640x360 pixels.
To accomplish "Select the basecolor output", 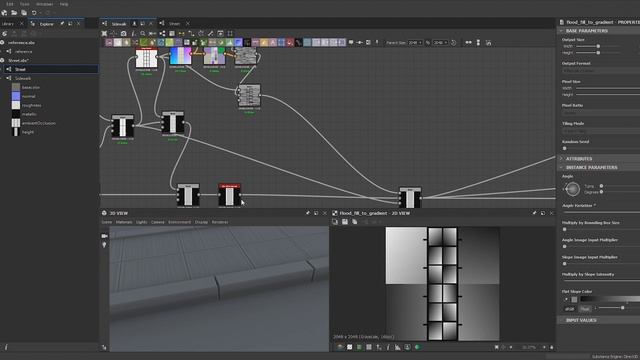I will 31,87.
